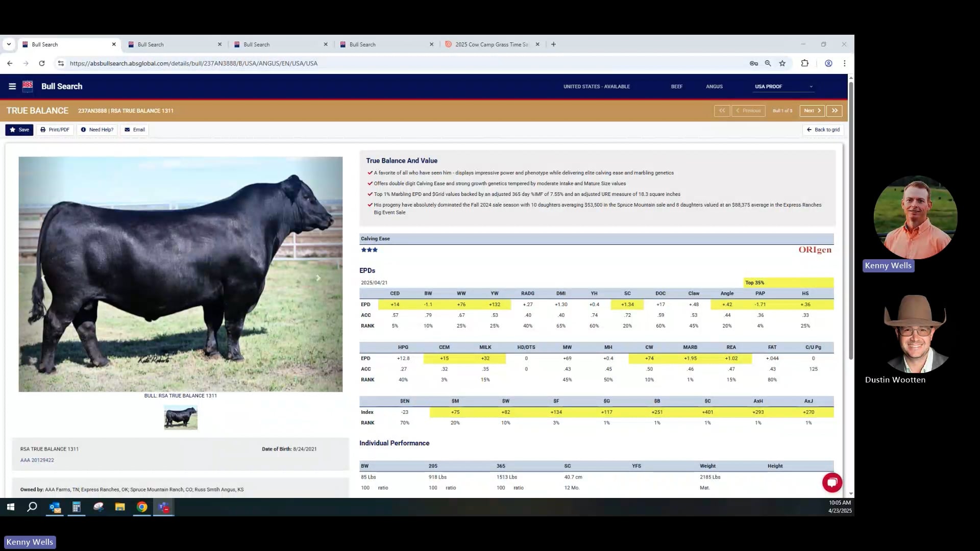Open the Bull Search hamburger menu
980x551 pixels.
12,86
